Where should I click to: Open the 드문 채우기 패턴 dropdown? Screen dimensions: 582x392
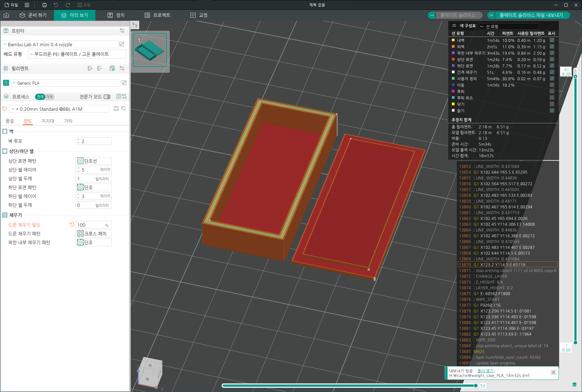coord(94,233)
